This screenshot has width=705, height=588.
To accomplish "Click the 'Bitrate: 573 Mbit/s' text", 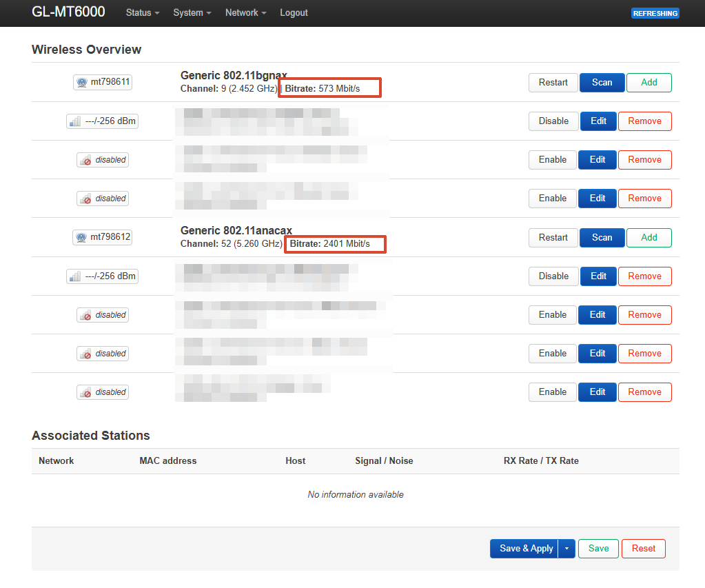I will point(323,89).
